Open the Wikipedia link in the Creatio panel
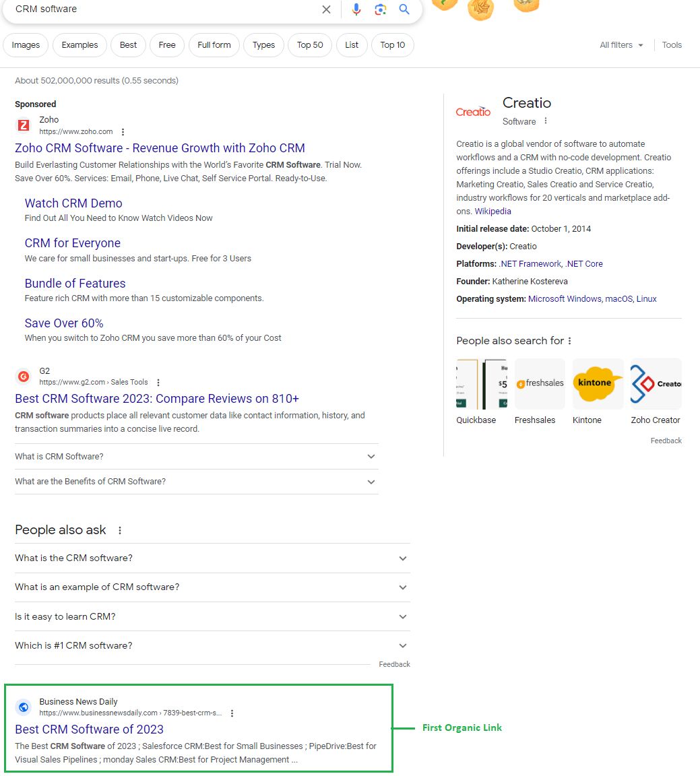The height and width of the screenshot is (776, 700). pos(492,211)
